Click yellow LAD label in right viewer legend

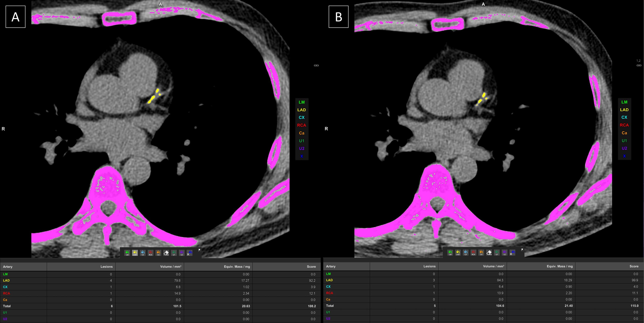[625, 110]
